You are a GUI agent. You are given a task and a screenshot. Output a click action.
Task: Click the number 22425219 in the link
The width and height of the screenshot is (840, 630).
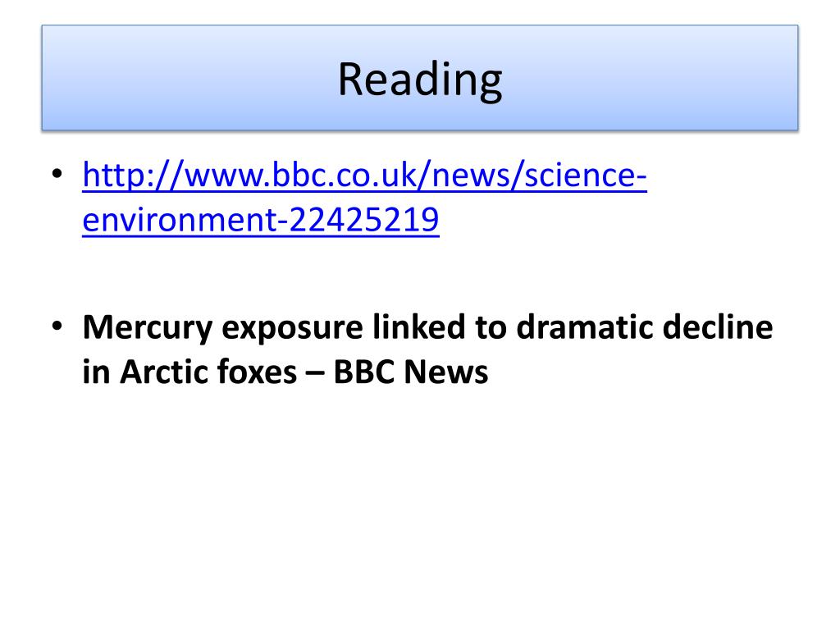[x=363, y=219]
